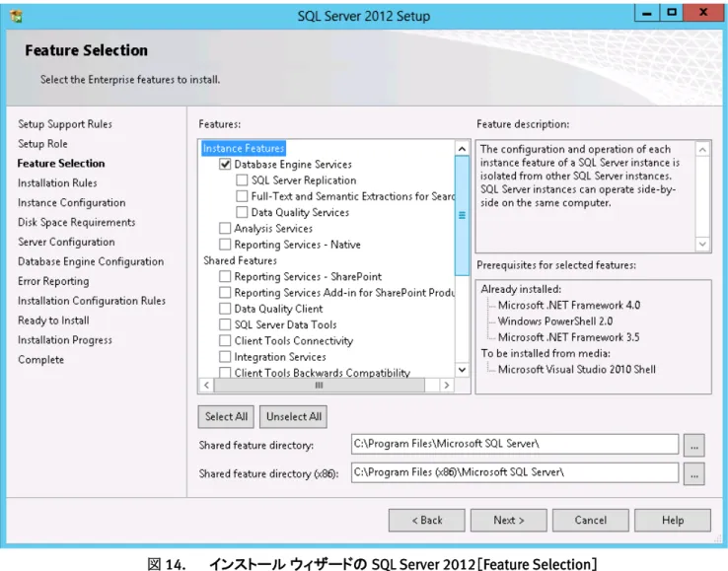Tick Data Quality Services checkbox

(242, 212)
